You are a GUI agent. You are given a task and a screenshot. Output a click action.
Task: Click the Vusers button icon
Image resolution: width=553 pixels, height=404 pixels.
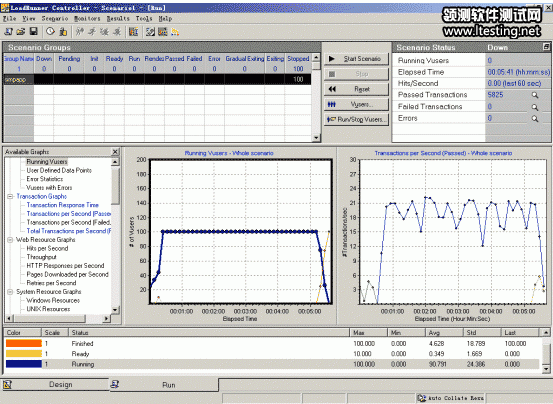pyautogui.click(x=332, y=104)
